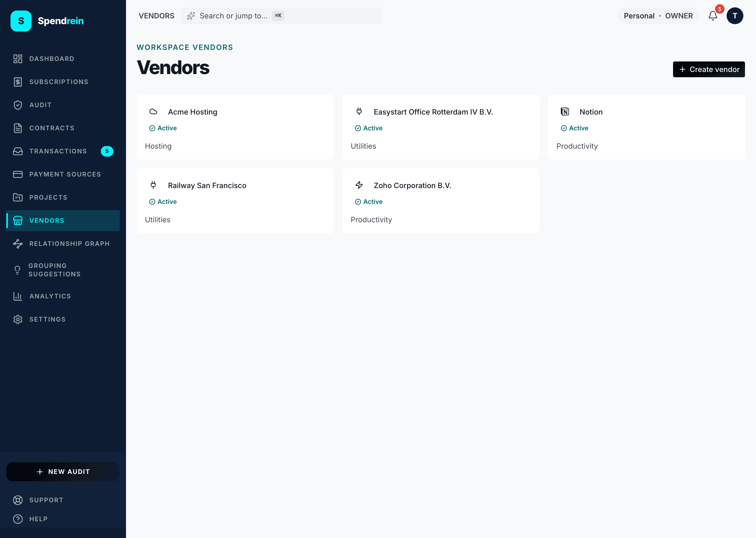Click the Notion logo icon
Screen dimensions: 756x538
(565, 112)
